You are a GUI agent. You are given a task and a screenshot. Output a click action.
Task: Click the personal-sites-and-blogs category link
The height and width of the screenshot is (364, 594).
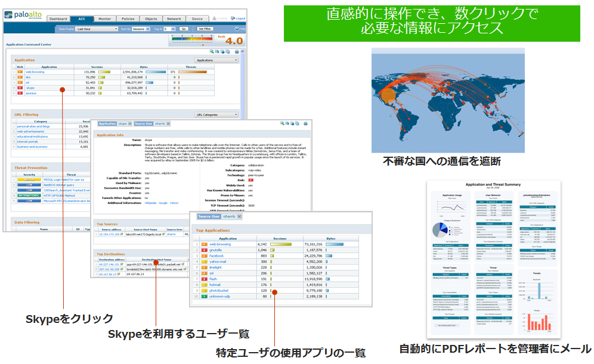[33, 126]
